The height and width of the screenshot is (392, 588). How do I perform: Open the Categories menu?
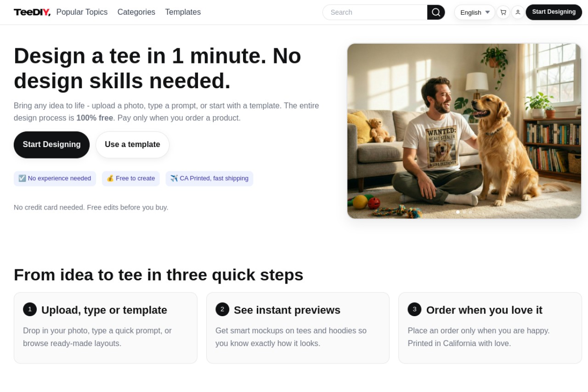[136, 12]
